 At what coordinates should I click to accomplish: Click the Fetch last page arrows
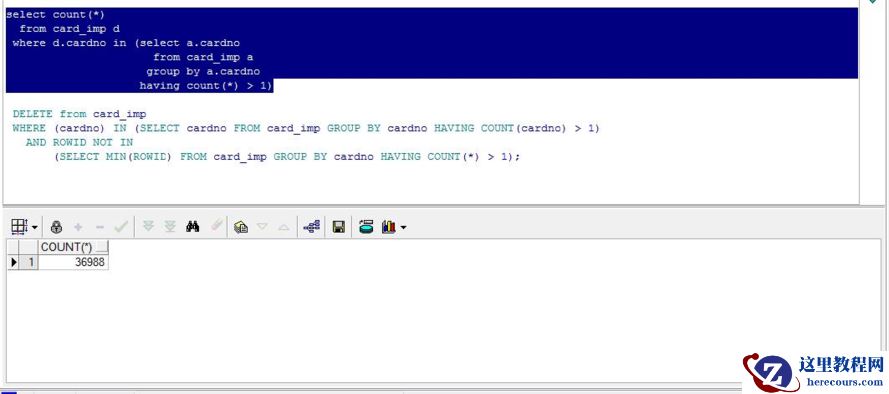[170, 227]
